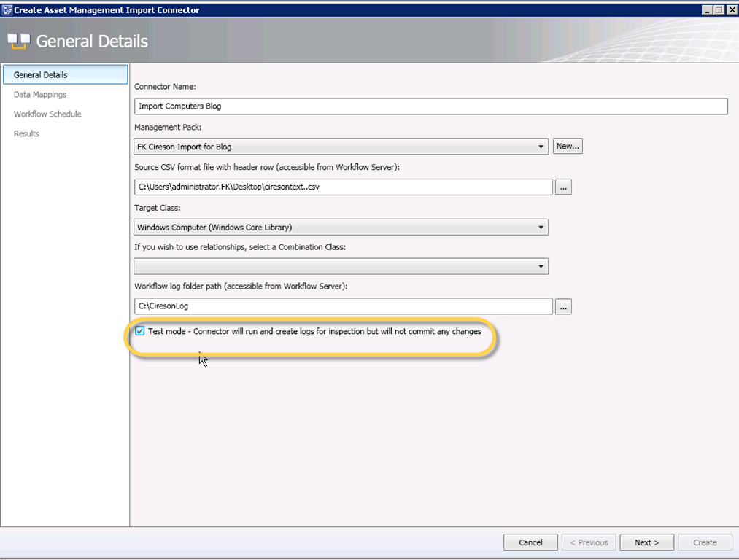Browse for the source CSV file
This screenshot has height=560, width=739.
pos(562,187)
